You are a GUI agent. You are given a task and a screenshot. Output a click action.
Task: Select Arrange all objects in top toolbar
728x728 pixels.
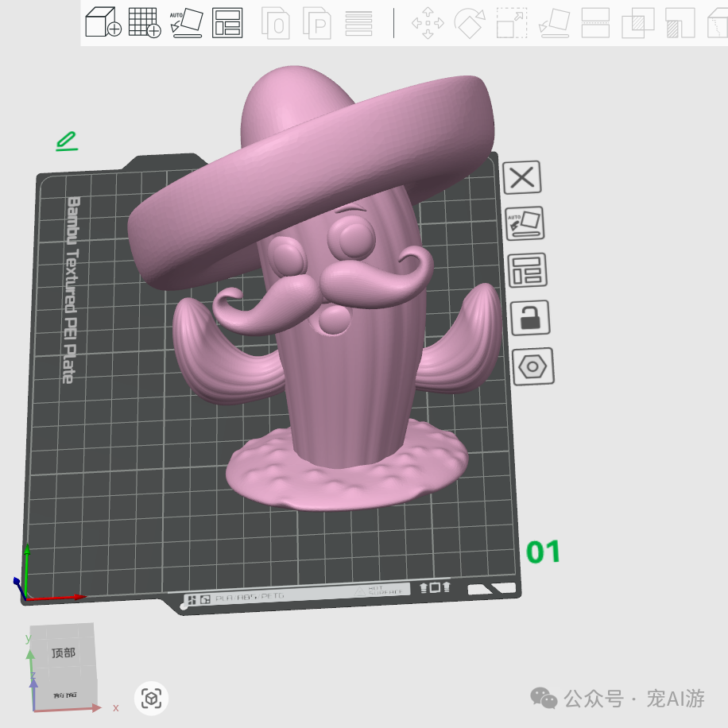[x=227, y=22]
